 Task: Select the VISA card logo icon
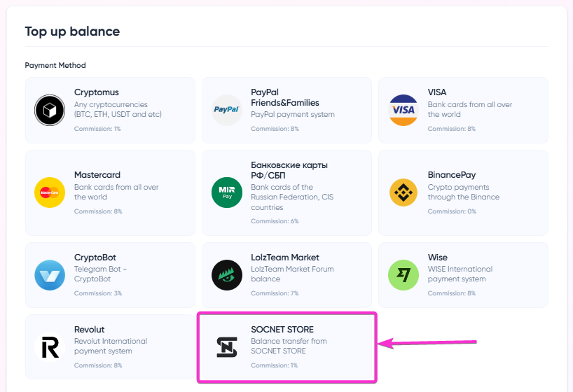403,110
